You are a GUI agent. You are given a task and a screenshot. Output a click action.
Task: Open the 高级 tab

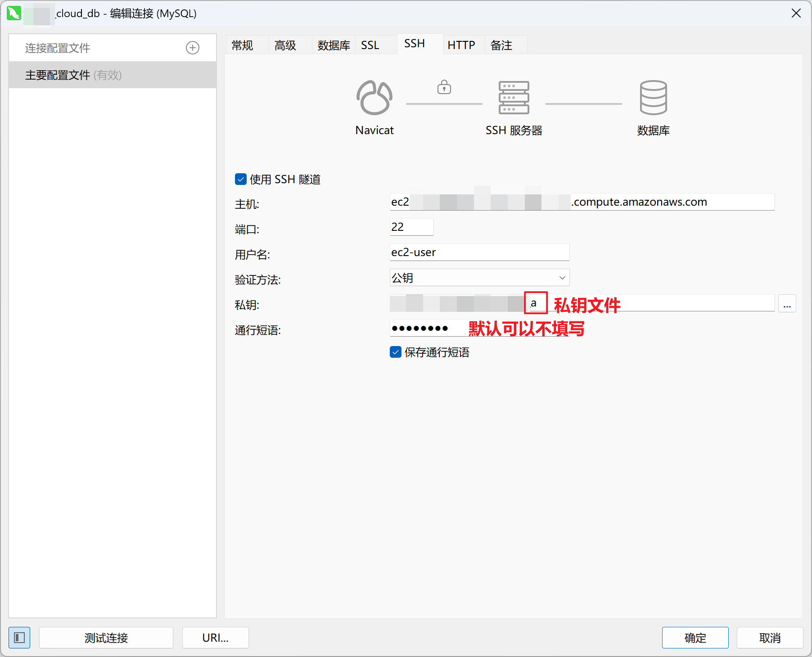285,45
